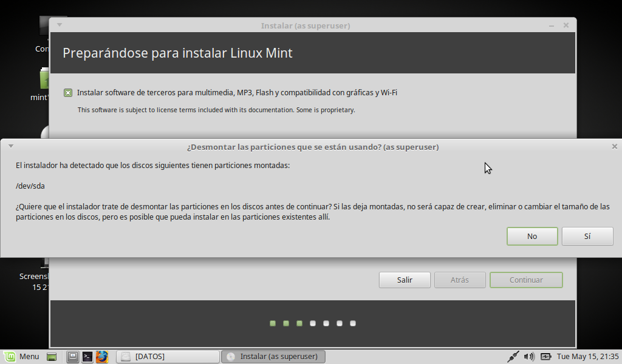Open the clock showing Tue May 15, 21:35
The image size is (622, 364).
click(587, 357)
